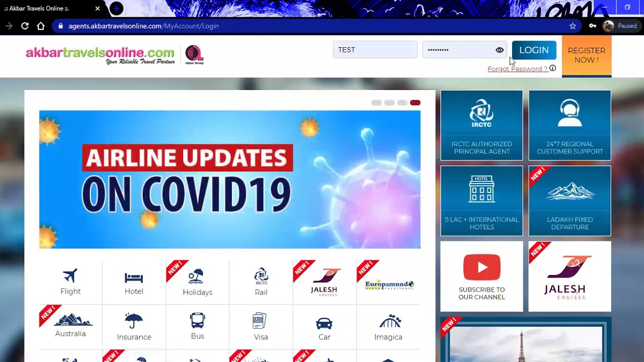
Task: Open 24*7 Regional Customer Support tile
Action: coord(570,125)
